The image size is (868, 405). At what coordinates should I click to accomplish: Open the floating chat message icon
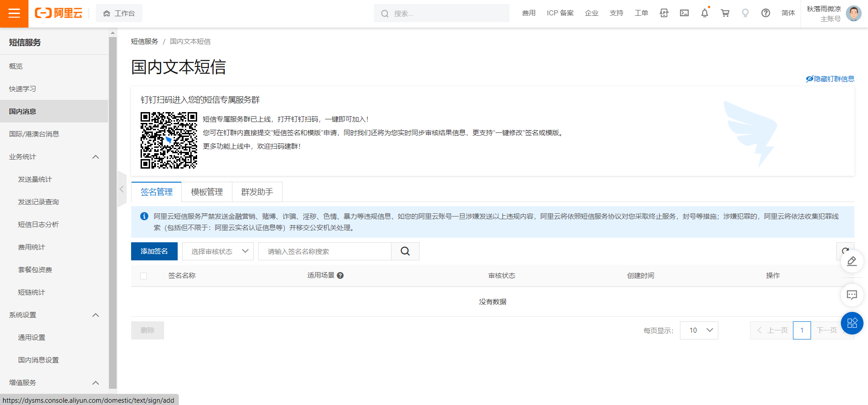[852, 295]
